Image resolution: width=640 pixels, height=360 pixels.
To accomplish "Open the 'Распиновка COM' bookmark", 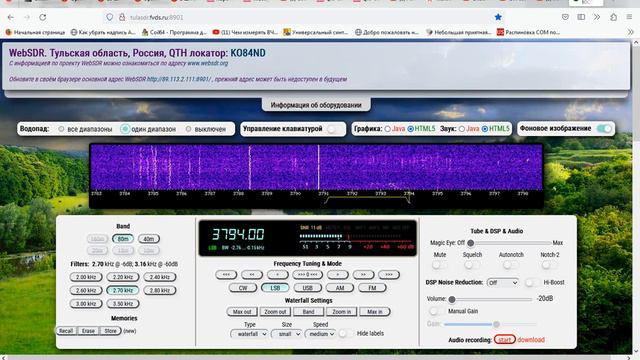I will pyautogui.click(x=529, y=32).
